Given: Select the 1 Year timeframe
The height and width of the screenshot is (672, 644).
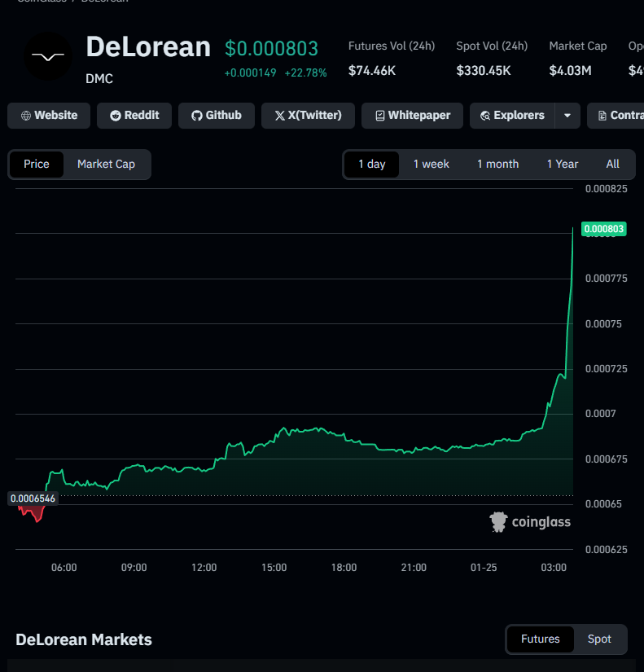Looking at the screenshot, I should click(x=563, y=165).
